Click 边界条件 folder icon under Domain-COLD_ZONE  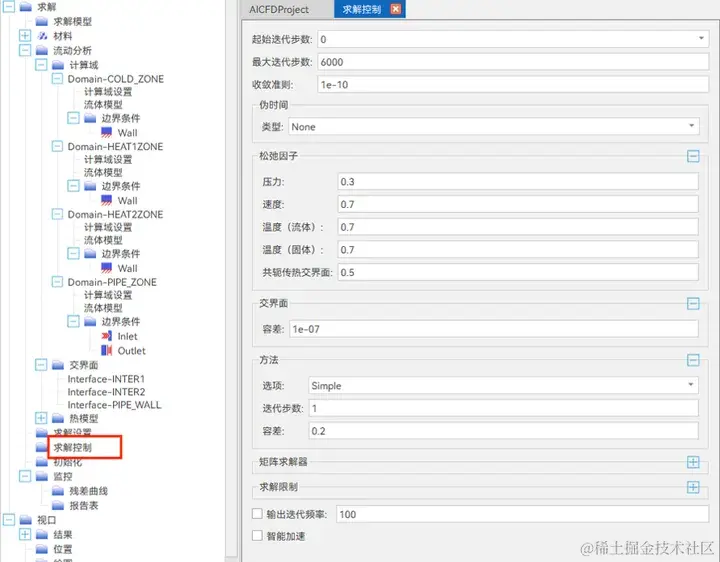coord(90,118)
